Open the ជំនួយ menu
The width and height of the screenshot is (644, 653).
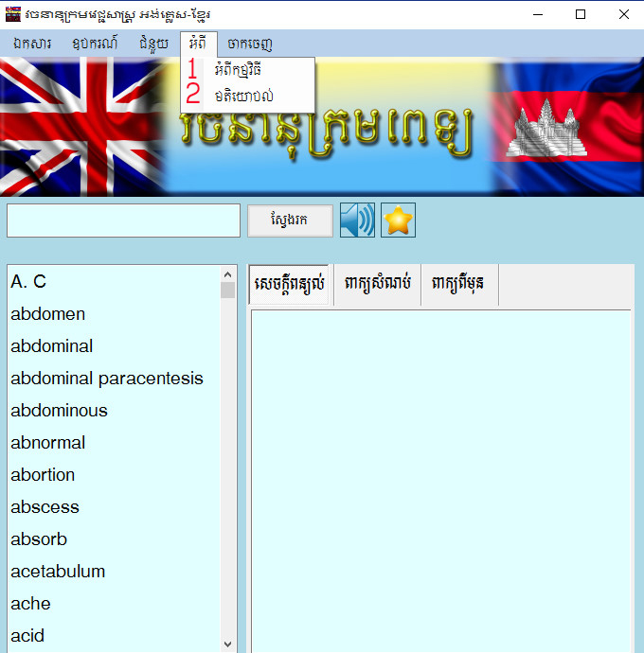point(153,44)
